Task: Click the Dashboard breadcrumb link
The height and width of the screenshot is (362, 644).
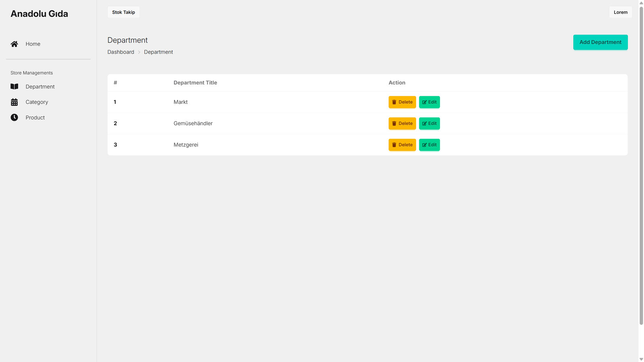Action: point(121,52)
